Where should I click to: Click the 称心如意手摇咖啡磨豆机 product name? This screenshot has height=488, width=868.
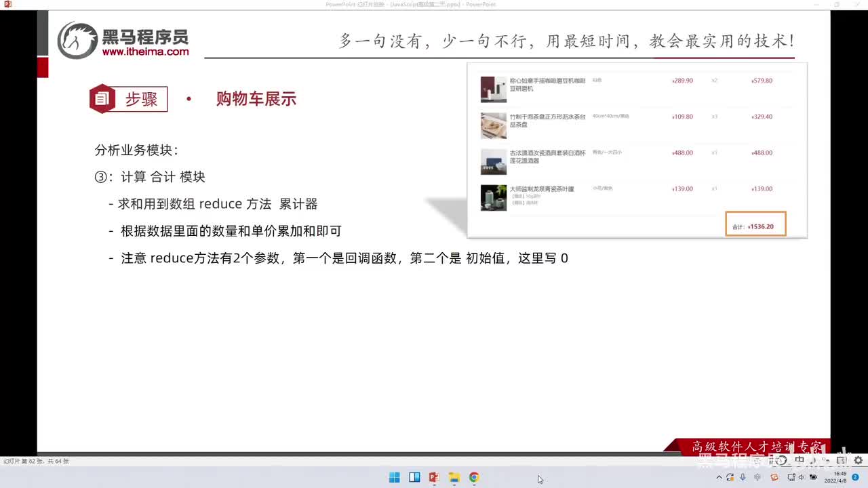[547, 85]
